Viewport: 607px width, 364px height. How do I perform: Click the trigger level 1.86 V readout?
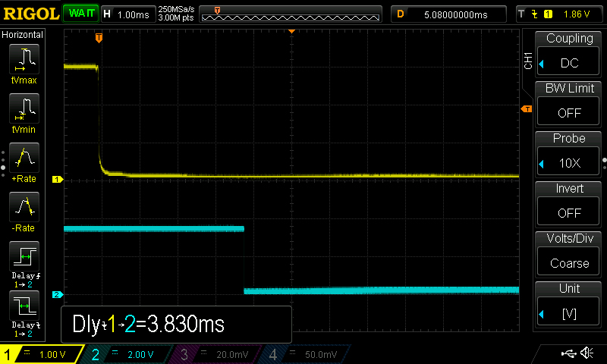pyautogui.click(x=577, y=14)
